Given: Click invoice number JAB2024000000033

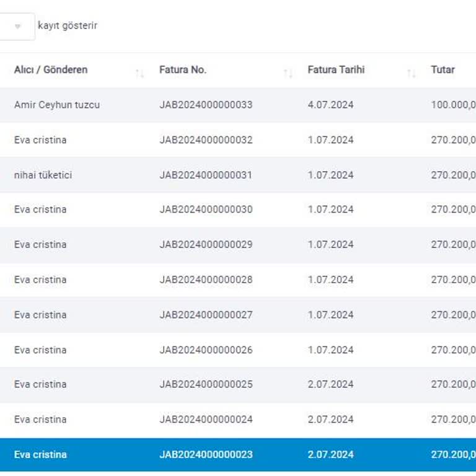Looking at the screenshot, I should coord(206,105).
